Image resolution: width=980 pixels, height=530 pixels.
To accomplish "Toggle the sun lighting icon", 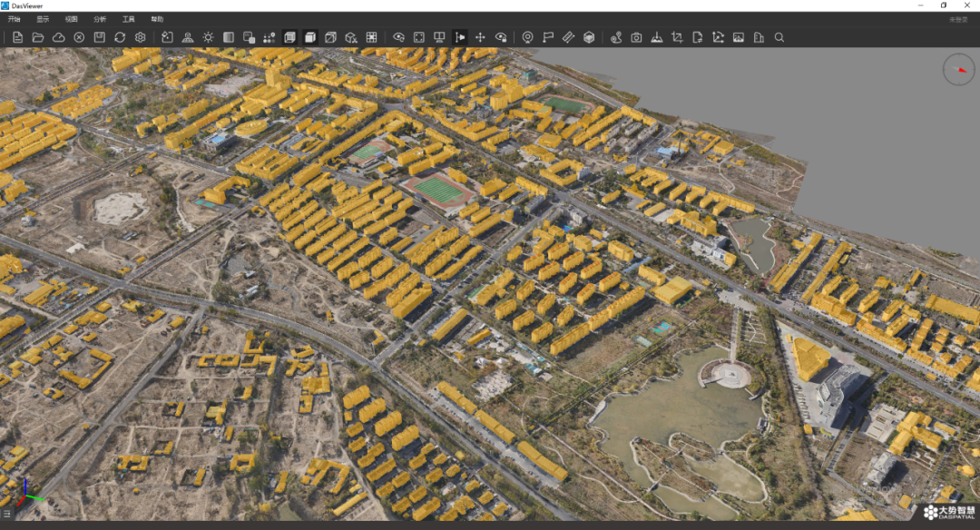I will coord(208,37).
